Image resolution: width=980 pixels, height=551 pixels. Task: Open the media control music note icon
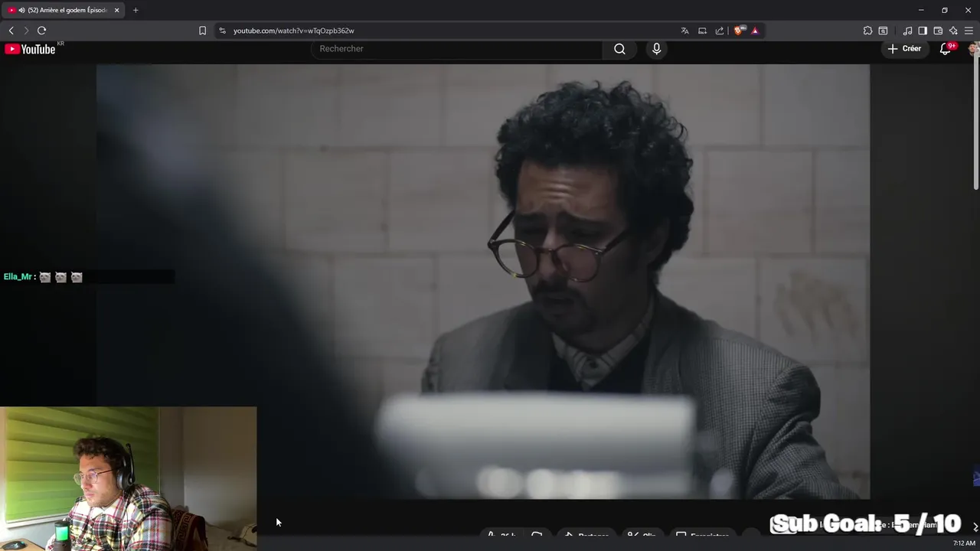point(907,31)
